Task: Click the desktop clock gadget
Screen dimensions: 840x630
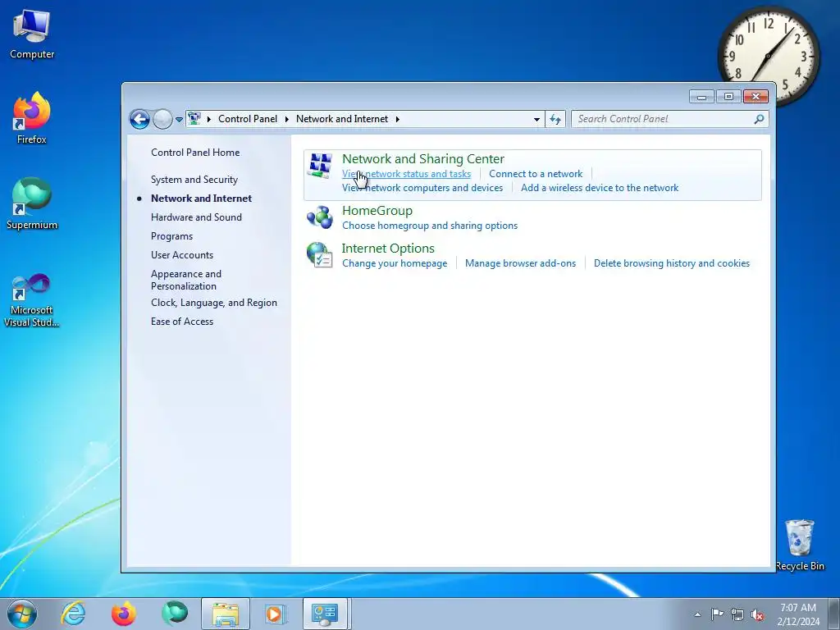Action: [768, 55]
